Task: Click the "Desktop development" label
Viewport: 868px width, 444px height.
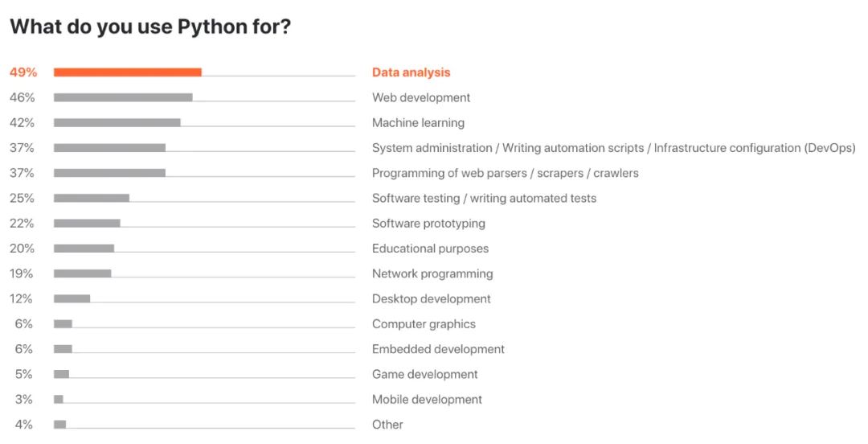Action: click(x=431, y=299)
